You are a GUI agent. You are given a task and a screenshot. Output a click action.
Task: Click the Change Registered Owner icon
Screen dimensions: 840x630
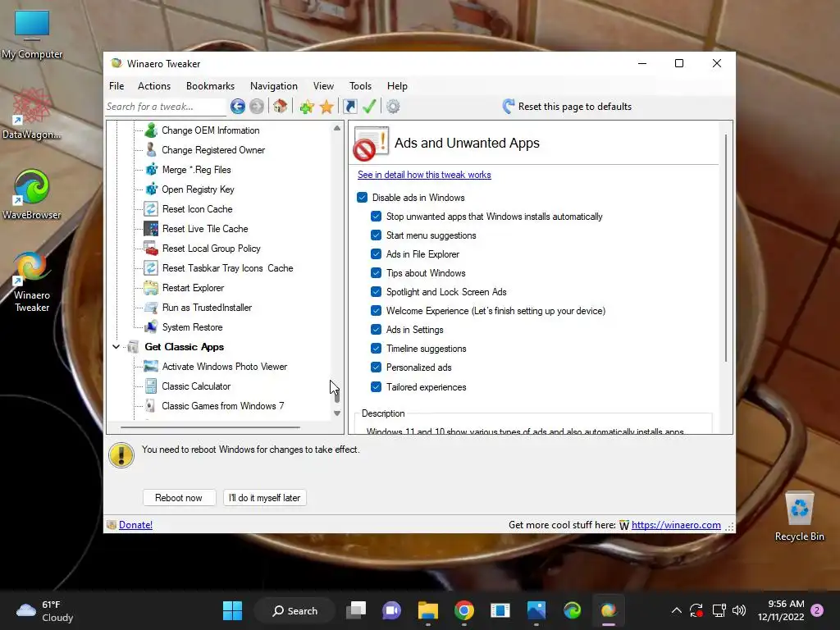pyautogui.click(x=151, y=150)
